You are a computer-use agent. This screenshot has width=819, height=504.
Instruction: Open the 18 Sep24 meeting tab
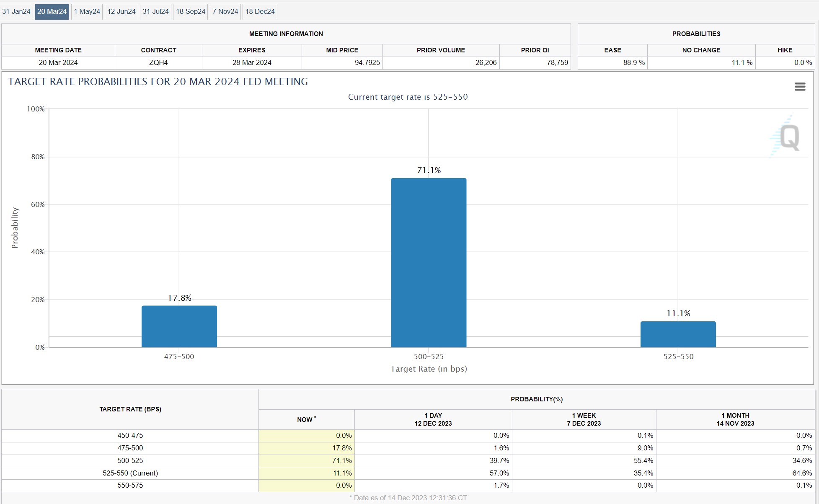coord(191,12)
